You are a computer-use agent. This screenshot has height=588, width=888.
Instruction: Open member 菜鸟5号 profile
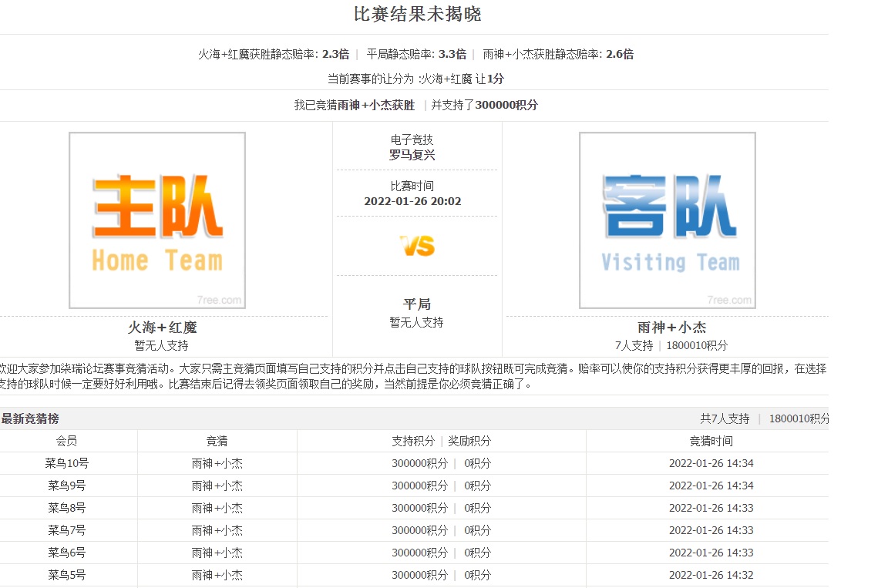[x=67, y=576]
